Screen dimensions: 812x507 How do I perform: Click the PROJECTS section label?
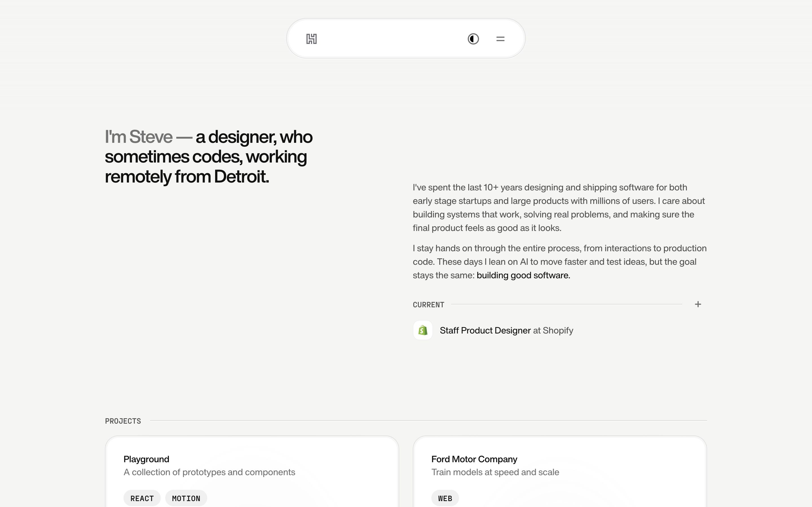(x=123, y=421)
